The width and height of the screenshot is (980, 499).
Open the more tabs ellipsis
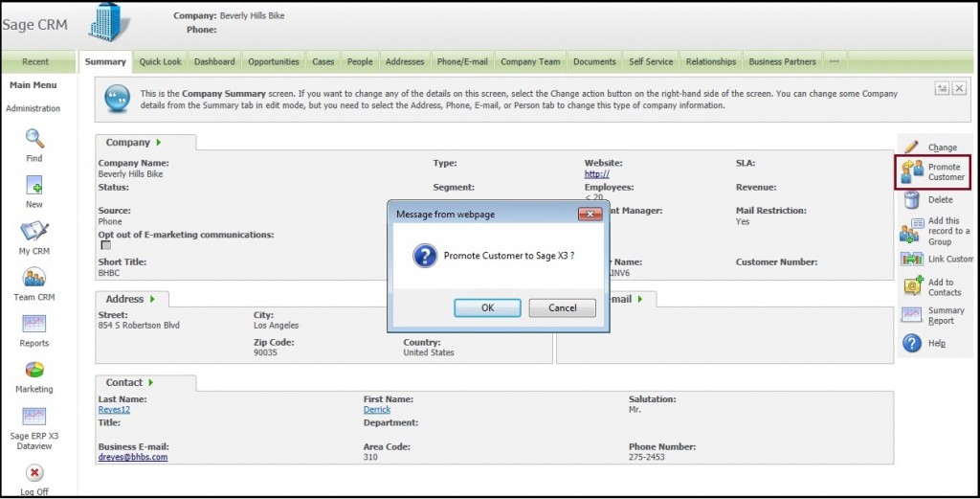coord(835,62)
